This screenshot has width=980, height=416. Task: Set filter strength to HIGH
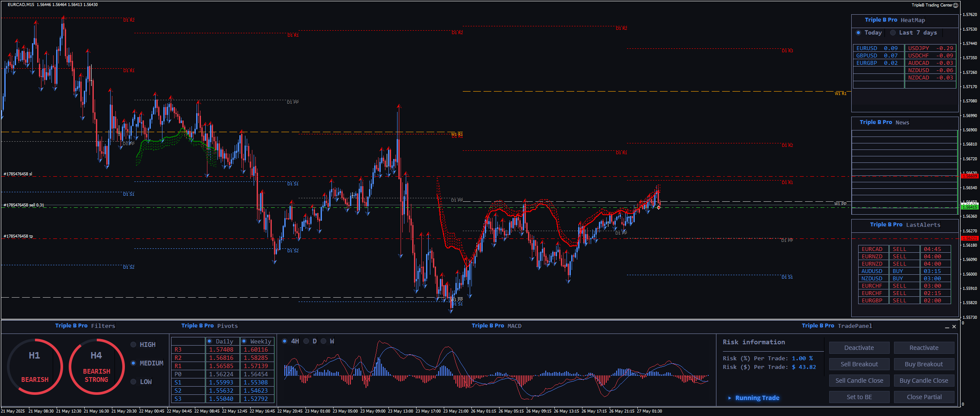click(134, 345)
